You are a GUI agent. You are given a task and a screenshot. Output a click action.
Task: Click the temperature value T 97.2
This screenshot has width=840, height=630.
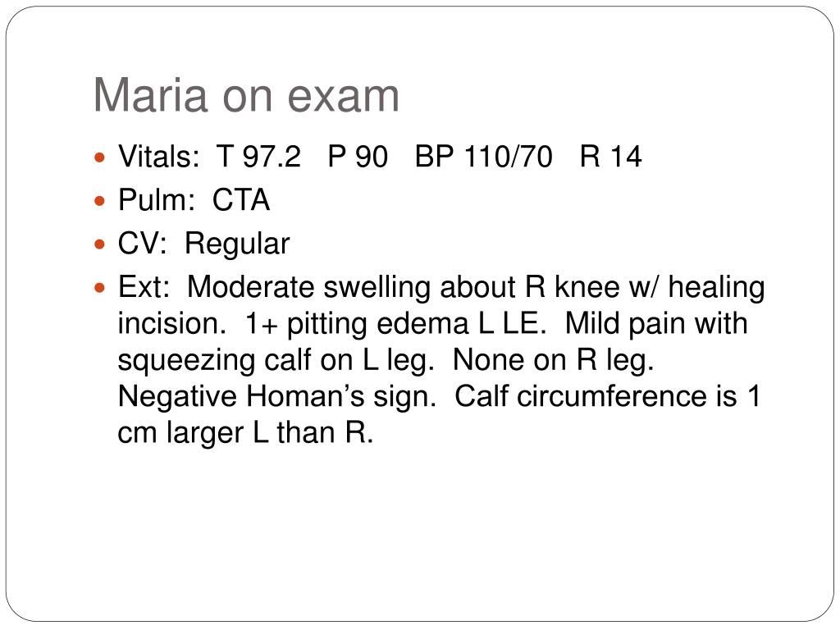(258, 157)
